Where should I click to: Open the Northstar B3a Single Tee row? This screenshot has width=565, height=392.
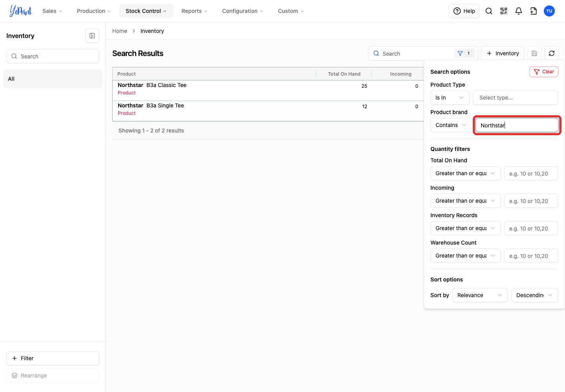click(268, 111)
